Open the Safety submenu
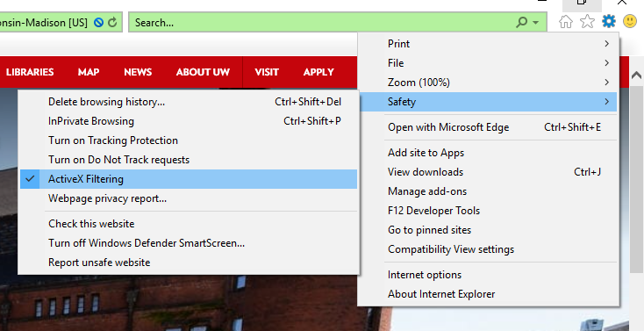 point(489,102)
